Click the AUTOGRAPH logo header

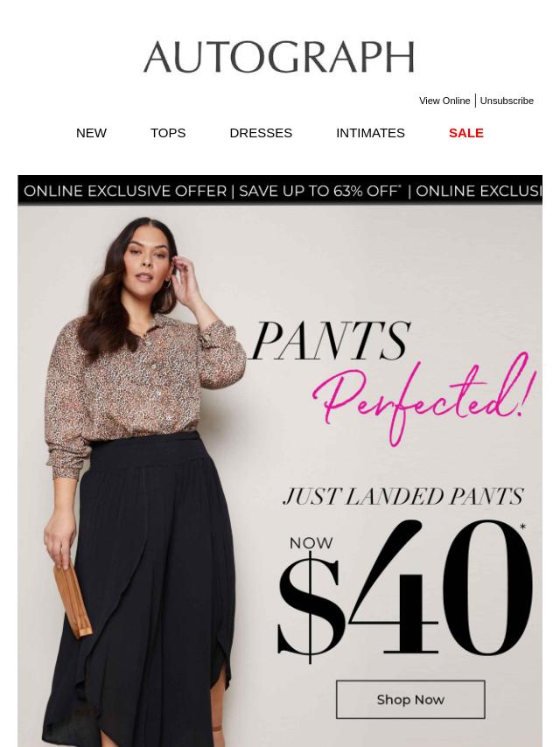[279, 57]
